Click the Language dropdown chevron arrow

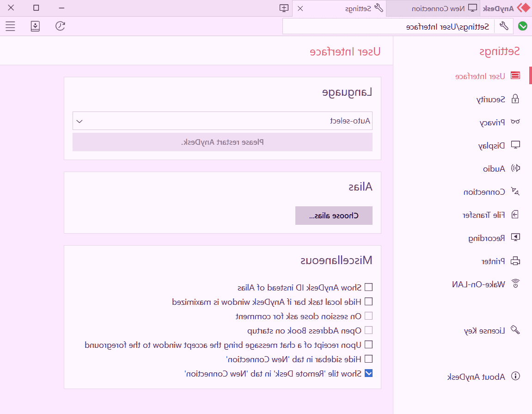[79, 121]
